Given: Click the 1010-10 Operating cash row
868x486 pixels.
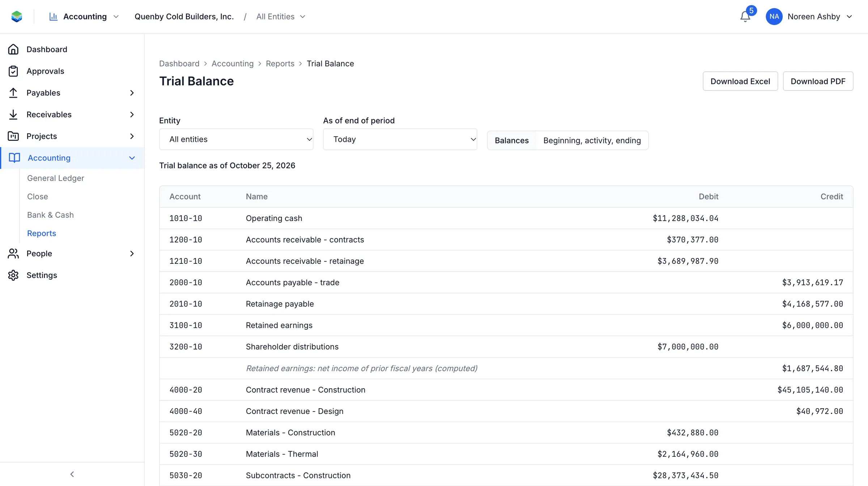Looking at the screenshot, I should pos(506,218).
